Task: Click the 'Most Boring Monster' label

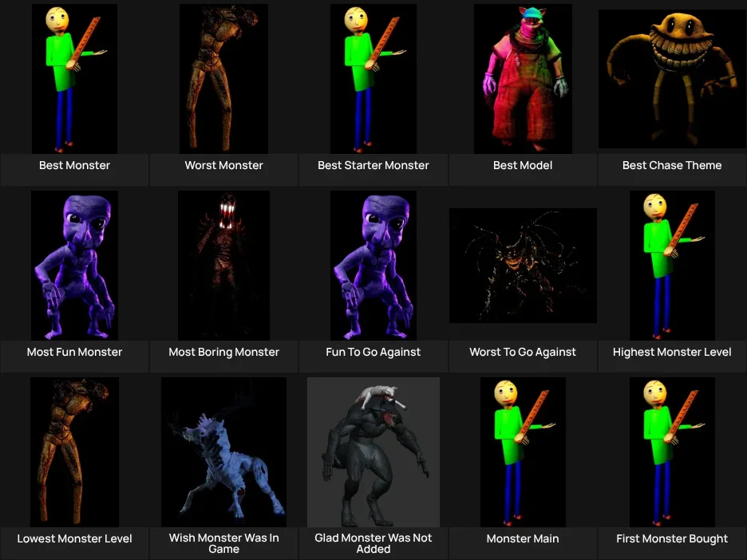Action: click(223, 352)
